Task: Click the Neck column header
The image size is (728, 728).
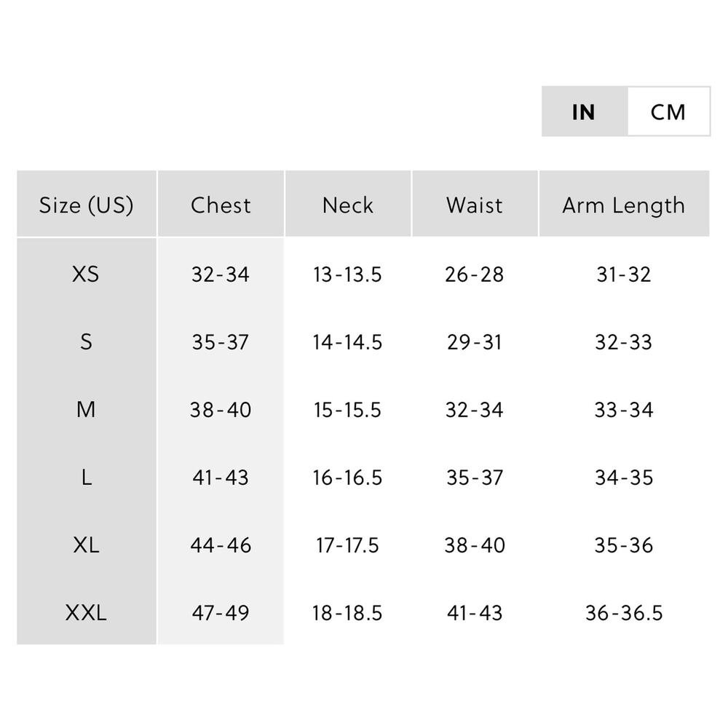Action: coord(348,205)
